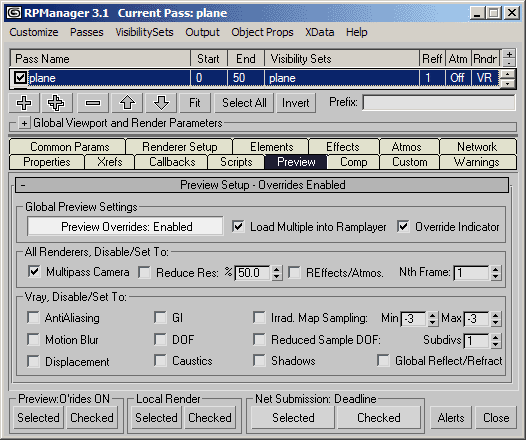Move pass up with the up arrow icon
The width and height of the screenshot is (526, 440).
127,103
